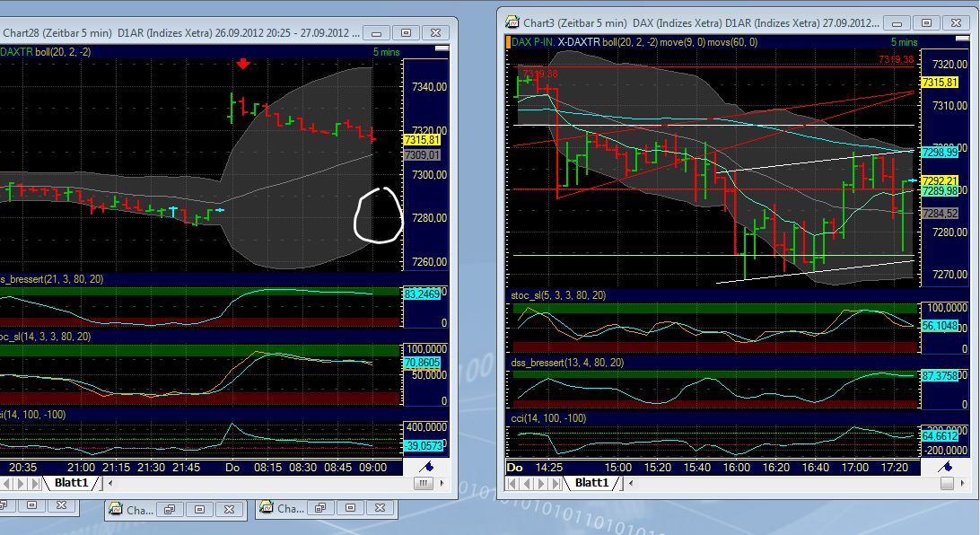Select the Blatt1 tab in Chart28
Screen dimensions: 980x535
[x=71, y=482]
